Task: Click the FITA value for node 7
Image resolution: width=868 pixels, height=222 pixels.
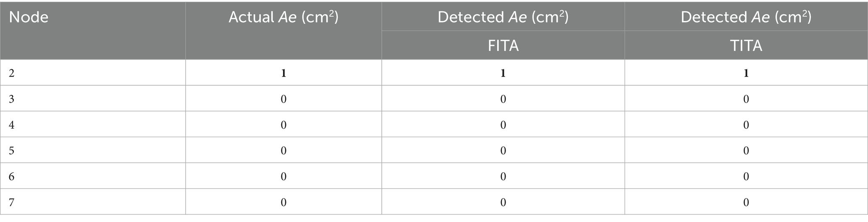Action: [503, 203]
